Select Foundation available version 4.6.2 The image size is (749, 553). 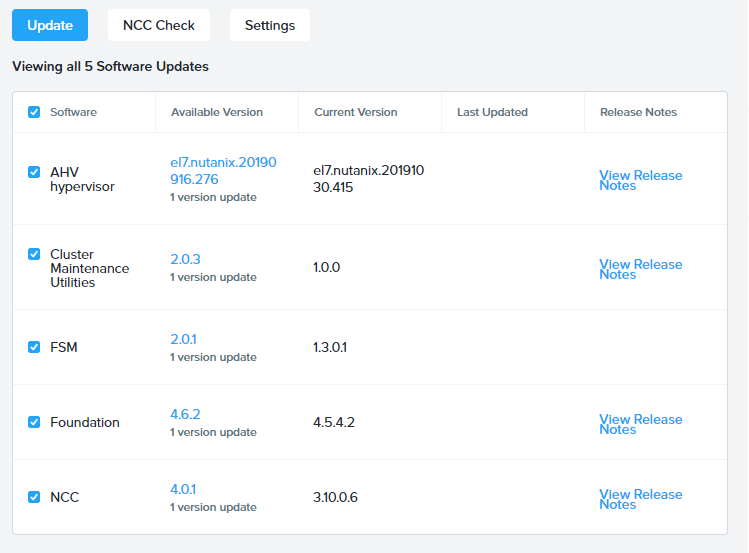(185, 414)
